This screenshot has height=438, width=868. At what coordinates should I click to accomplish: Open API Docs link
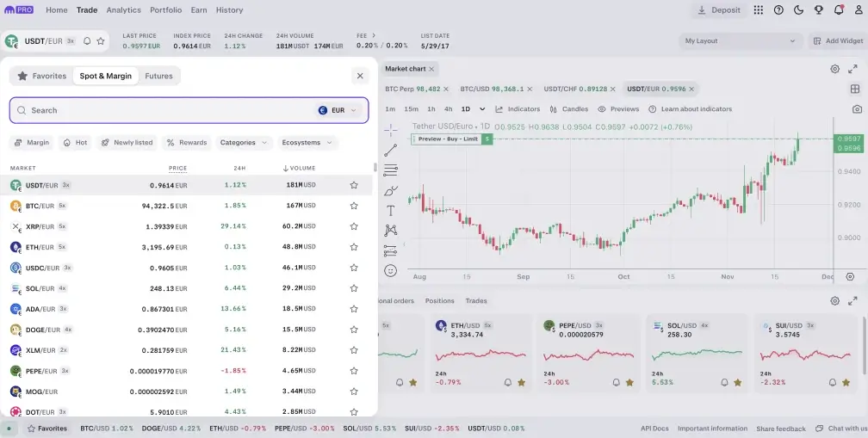tap(654, 429)
